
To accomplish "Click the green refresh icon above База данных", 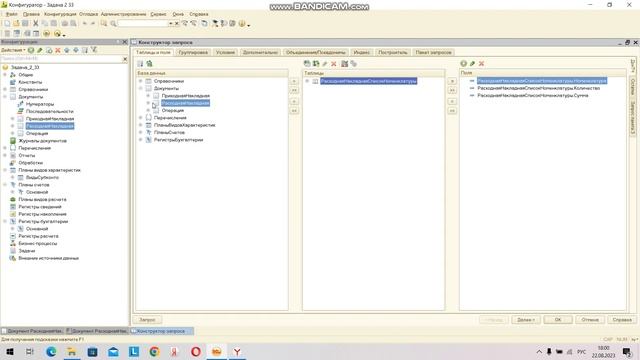I will pyautogui.click(x=149, y=64).
